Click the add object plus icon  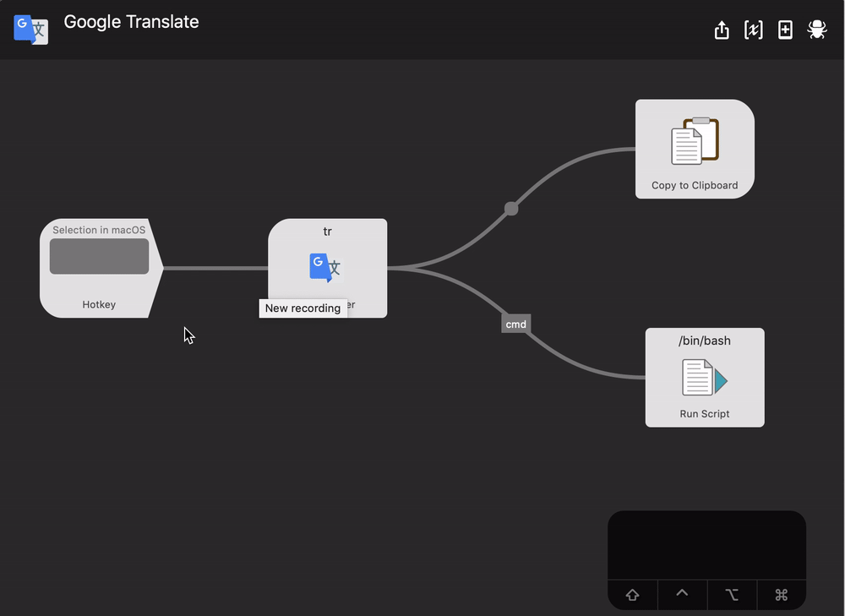pos(785,30)
